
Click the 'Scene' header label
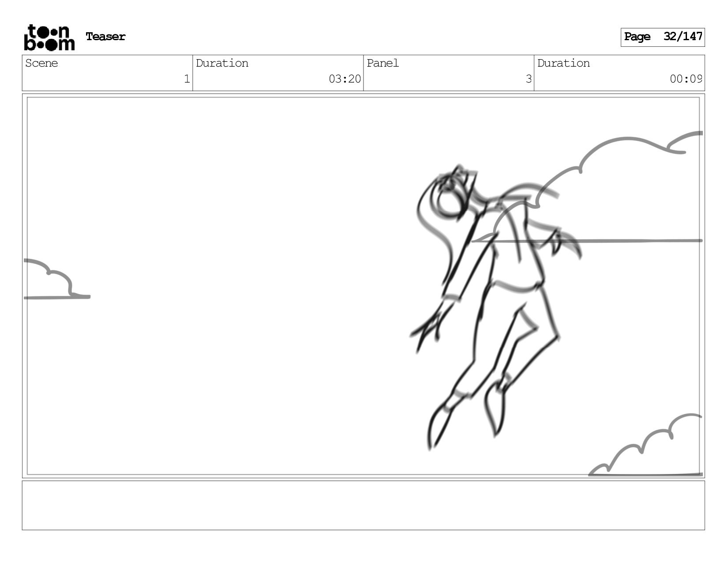coord(41,63)
